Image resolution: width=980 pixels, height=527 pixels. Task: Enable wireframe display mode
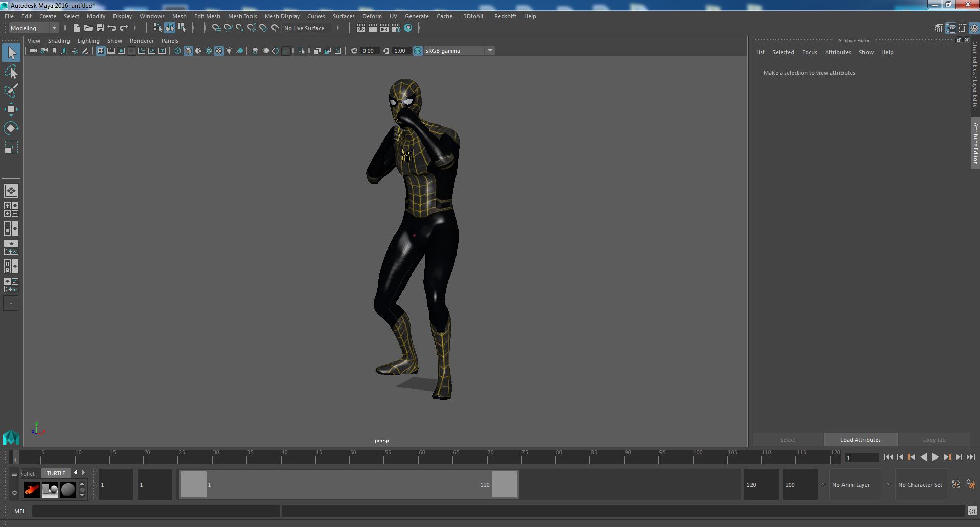click(178, 51)
